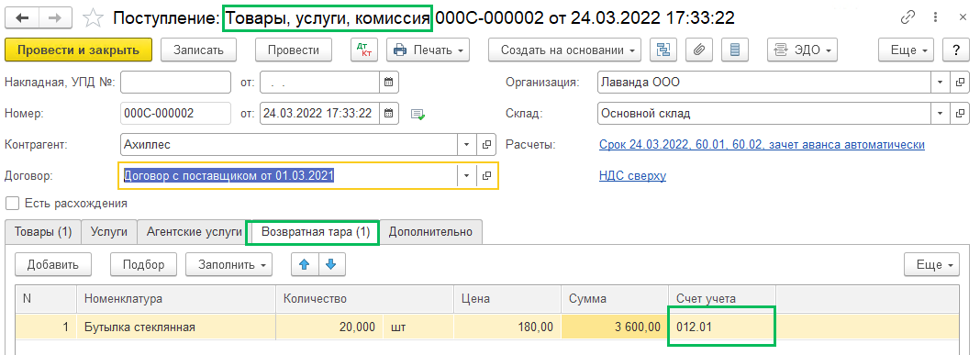Click Счет учета column header
The height and width of the screenshot is (355, 980).
722,299
